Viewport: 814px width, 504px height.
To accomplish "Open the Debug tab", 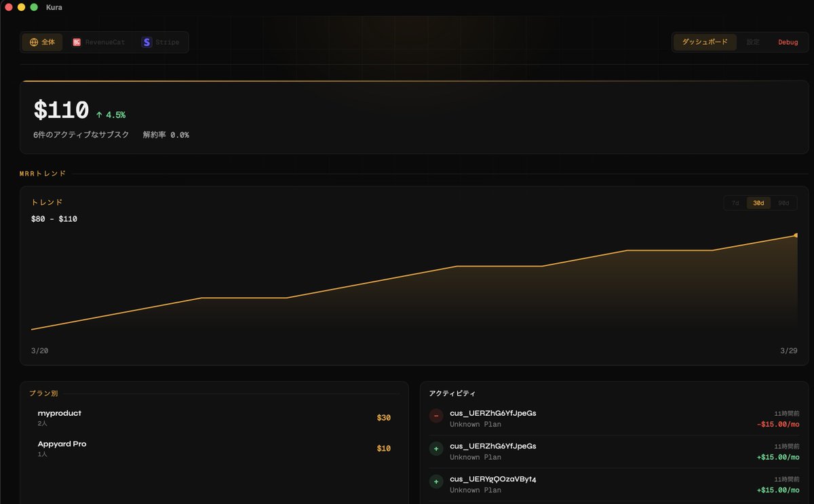I will (x=788, y=42).
